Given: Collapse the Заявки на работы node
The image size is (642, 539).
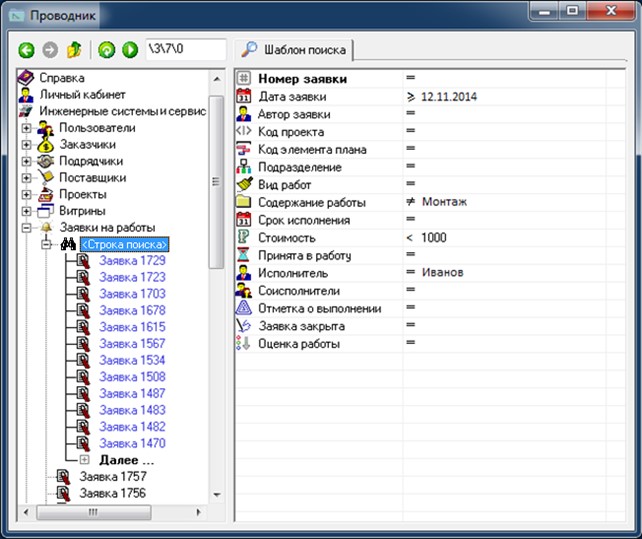Looking at the screenshot, I should click(x=26, y=228).
